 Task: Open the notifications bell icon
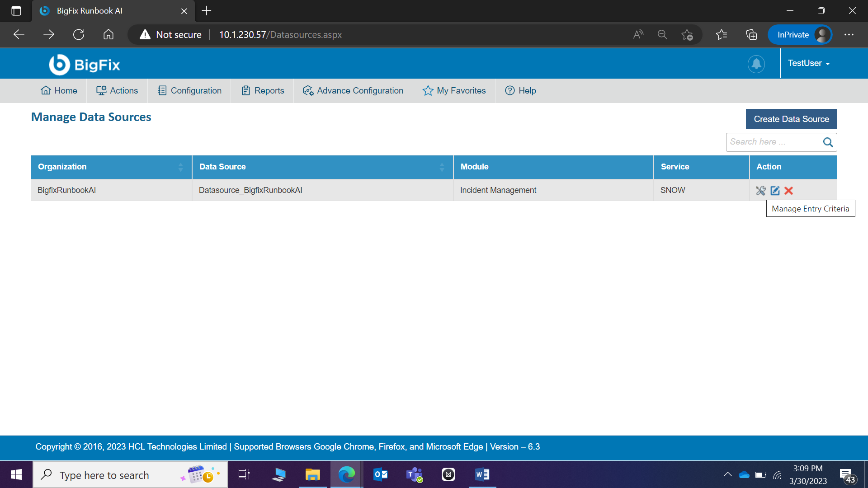point(756,64)
